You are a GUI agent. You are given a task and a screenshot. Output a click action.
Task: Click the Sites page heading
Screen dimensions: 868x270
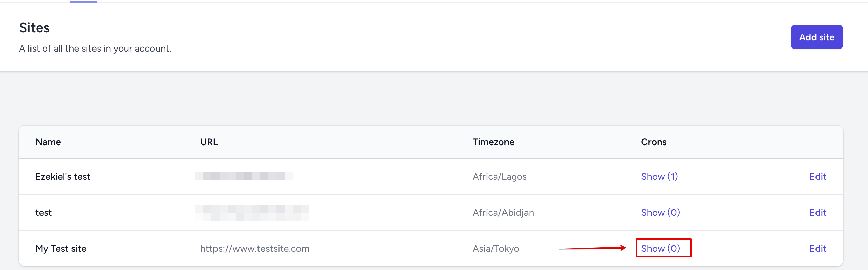pyautogui.click(x=34, y=28)
